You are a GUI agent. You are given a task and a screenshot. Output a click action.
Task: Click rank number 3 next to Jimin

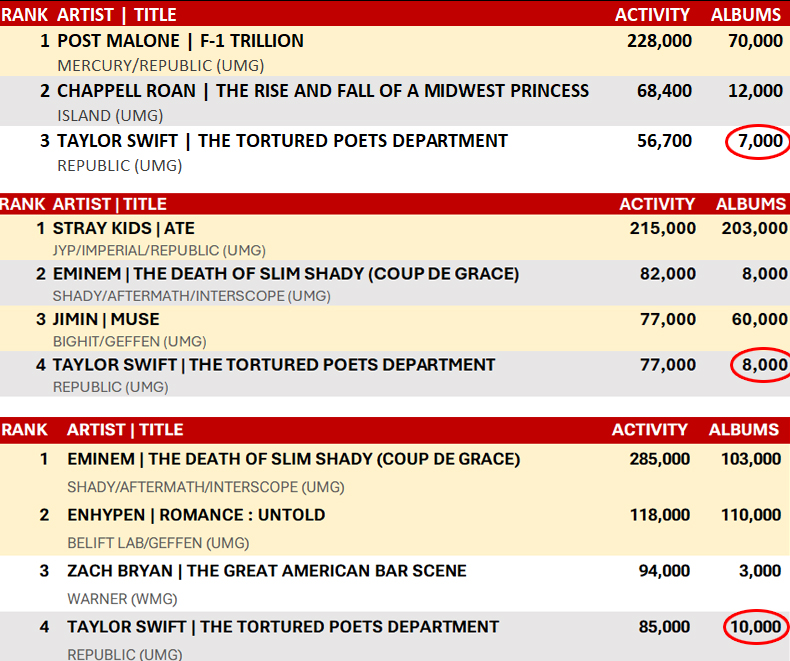(41, 319)
